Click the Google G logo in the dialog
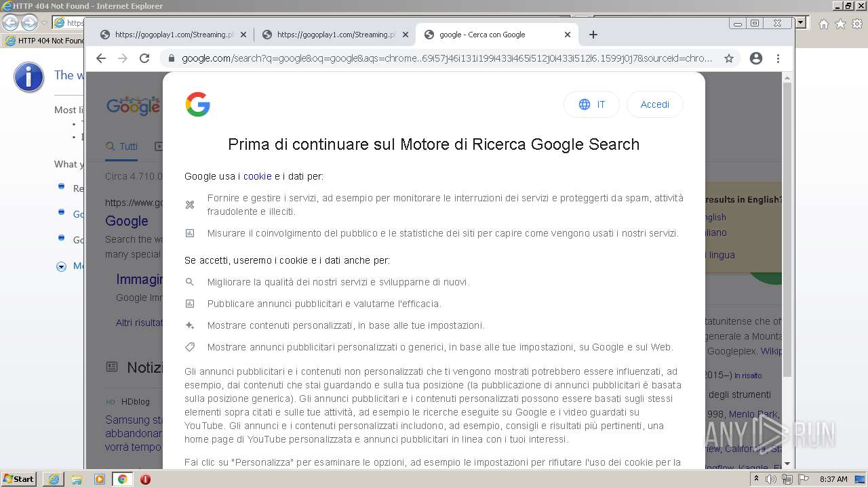 coord(197,104)
